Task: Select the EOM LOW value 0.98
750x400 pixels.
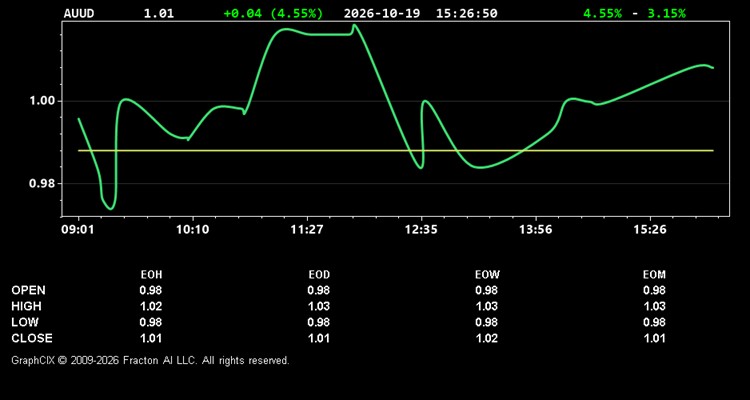Action: [x=654, y=322]
